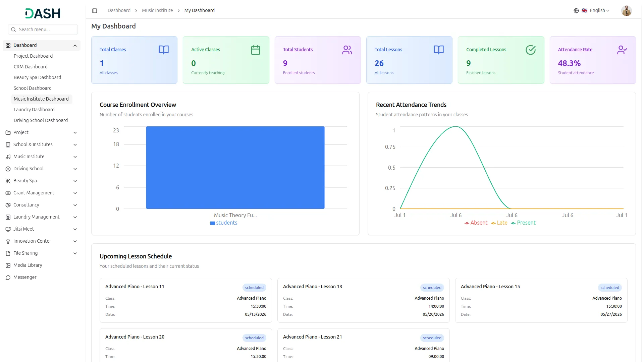644x362 pixels.
Task: Expand the Laundry Management chevron
Action: [x=75, y=217]
